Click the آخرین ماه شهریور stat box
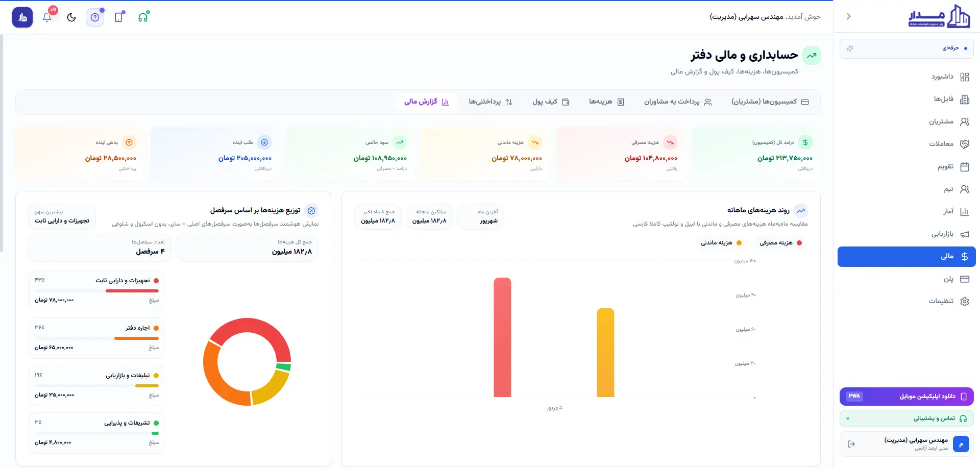The image size is (980, 469). point(481,216)
